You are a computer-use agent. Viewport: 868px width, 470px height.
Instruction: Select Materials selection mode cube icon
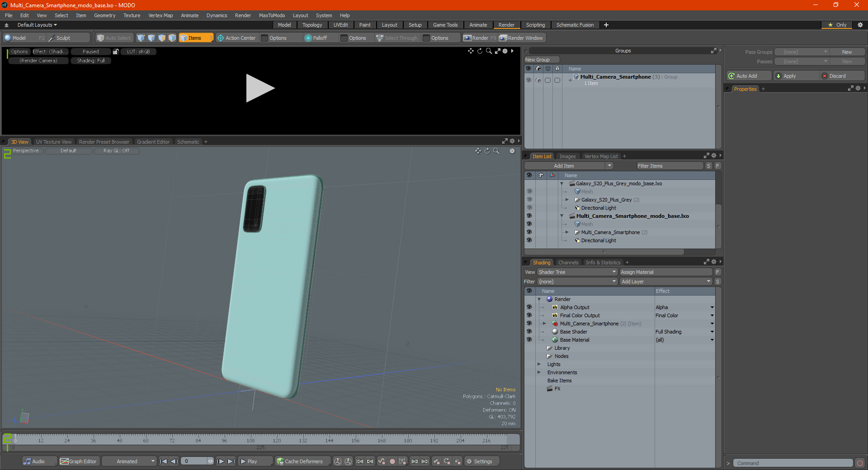[x=172, y=38]
